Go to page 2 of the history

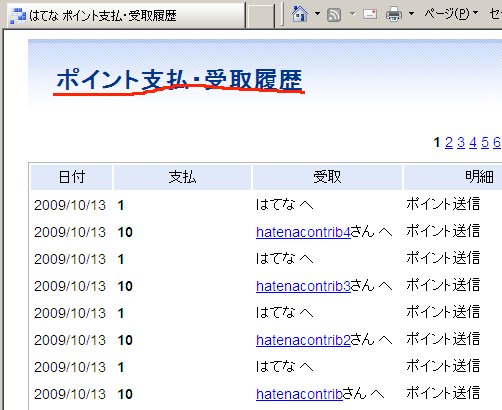(x=449, y=143)
